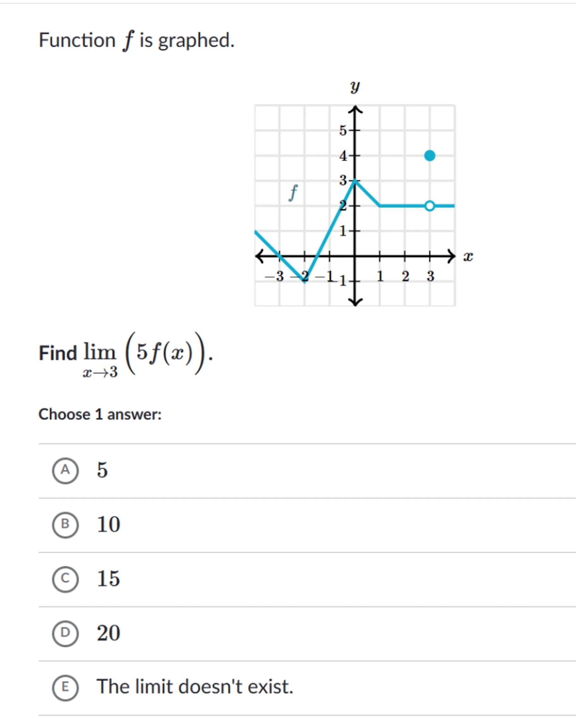Click the graph's peak on the y-axis at 3
Screen dimensions: 576x728
point(355,181)
